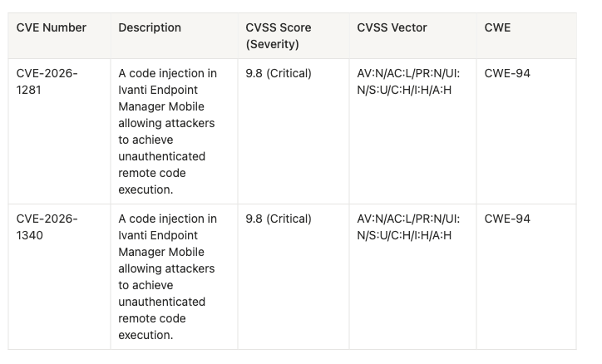Select CWE-94 in the CVE-2026-1281 row

click(507, 73)
